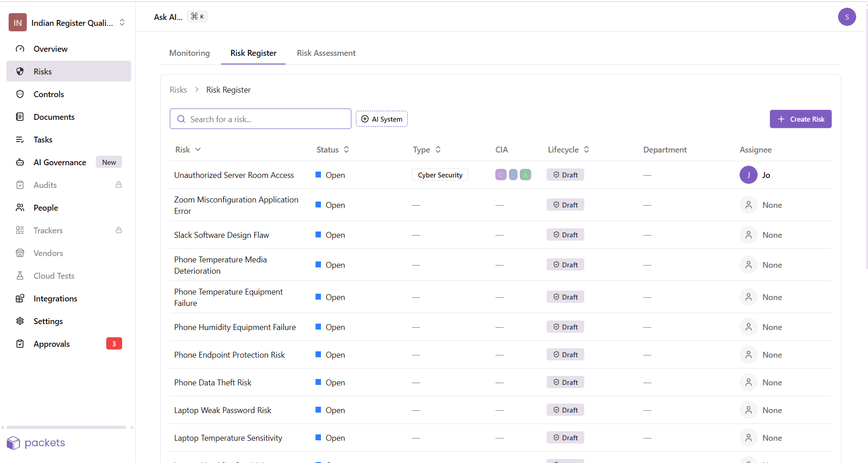Open the Risk column sort chevron
The image size is (868, 463).
pyautogui.click(x=198, y=149)
